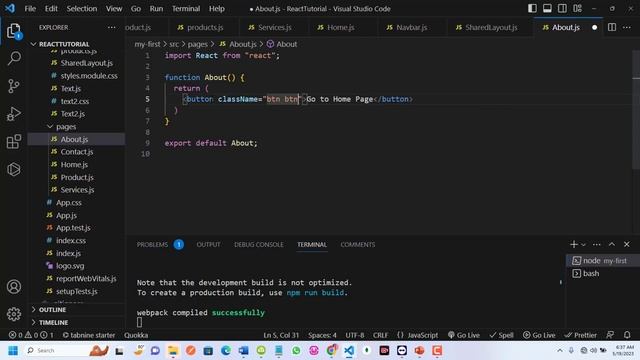Maximize the panel size chevron
Viewport: 640px width, 360px height.
(612, 244)
